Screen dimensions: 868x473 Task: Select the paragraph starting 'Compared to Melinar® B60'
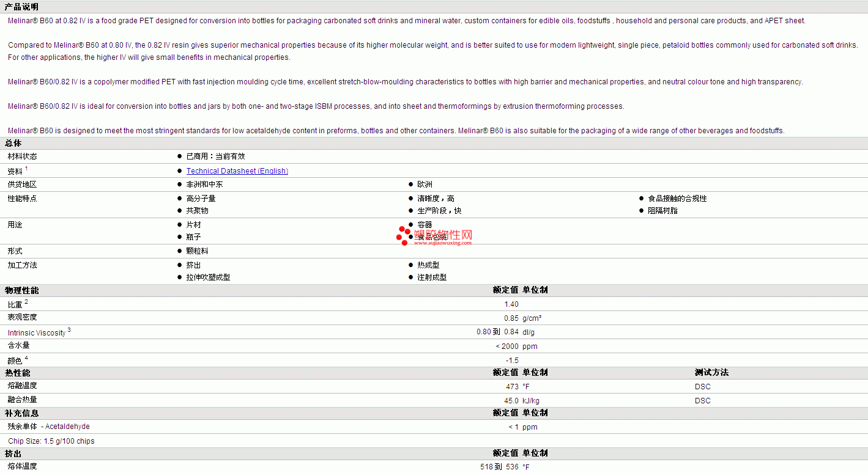[433, 51]
